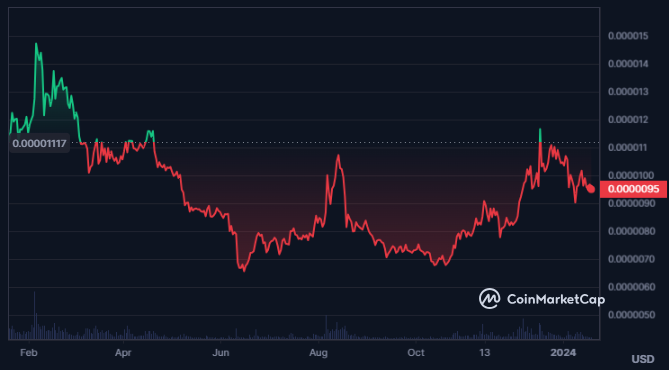Click the 0.0000095 current price tag
Viewport: 669px width, 370px height.
[633, 189]
